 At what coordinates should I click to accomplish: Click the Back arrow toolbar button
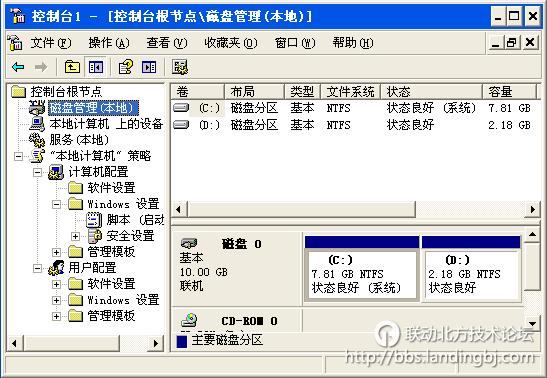tap(18, 67)
